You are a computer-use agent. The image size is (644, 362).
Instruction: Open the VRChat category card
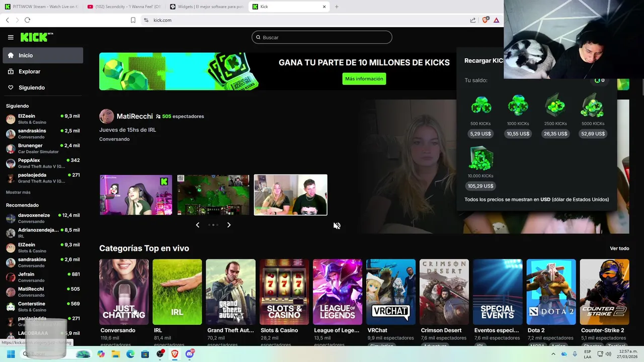pyautogui.click(x=391, y=292)
